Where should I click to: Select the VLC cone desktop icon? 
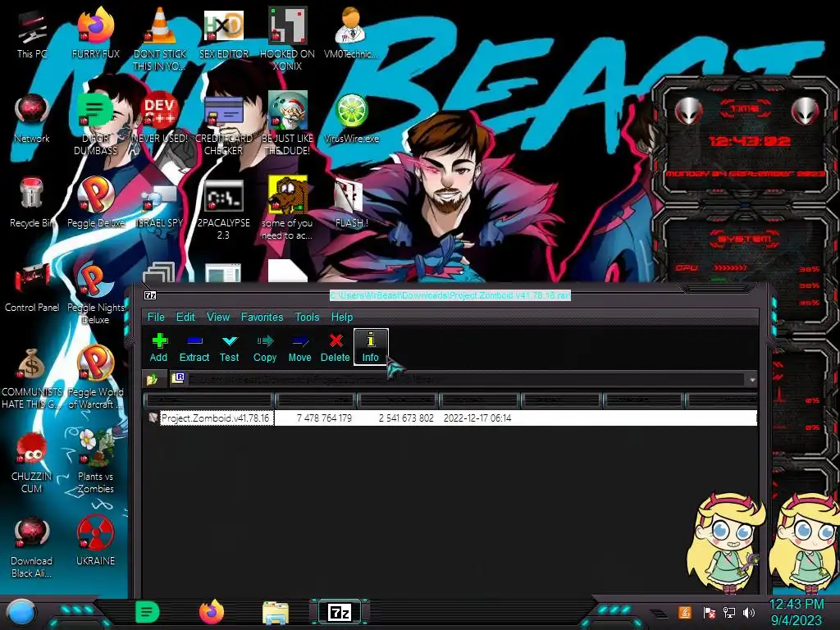pos(160,39)
